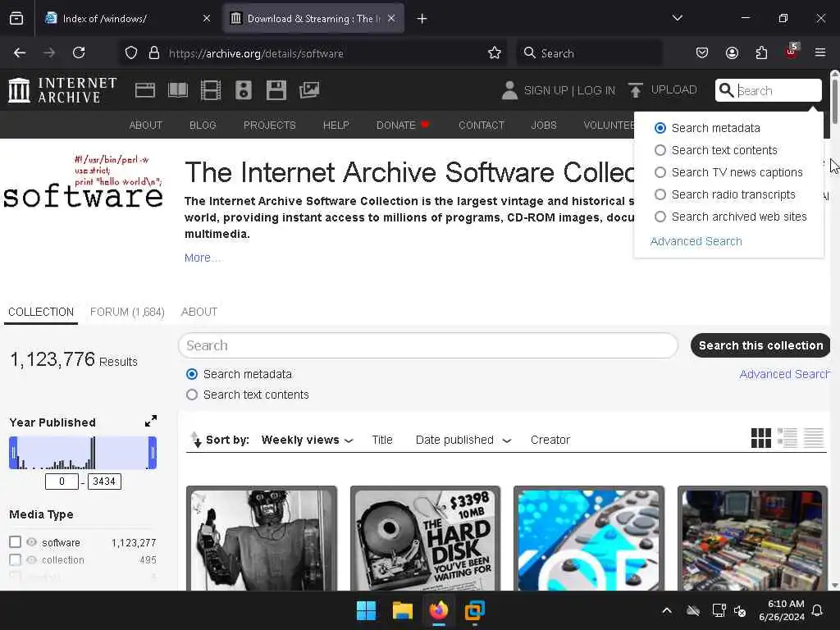Open Firefox Pocket save icon

[x=702, y=52]
